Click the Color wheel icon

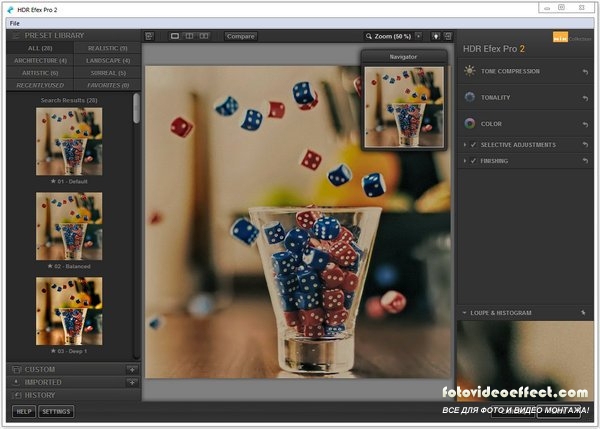(470, 124)
